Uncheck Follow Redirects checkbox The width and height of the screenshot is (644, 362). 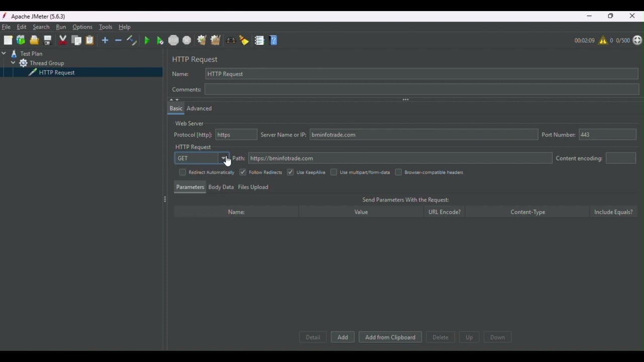[x=243, y=172]
